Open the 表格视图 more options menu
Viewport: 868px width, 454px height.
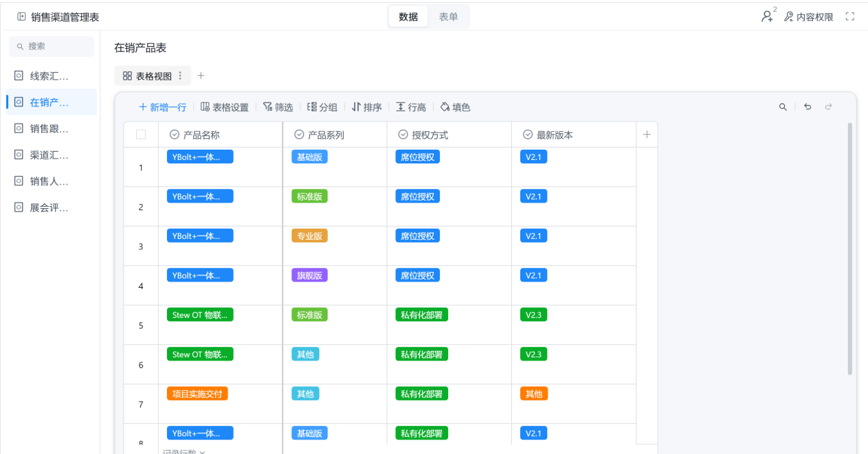(x=181, y=76)
